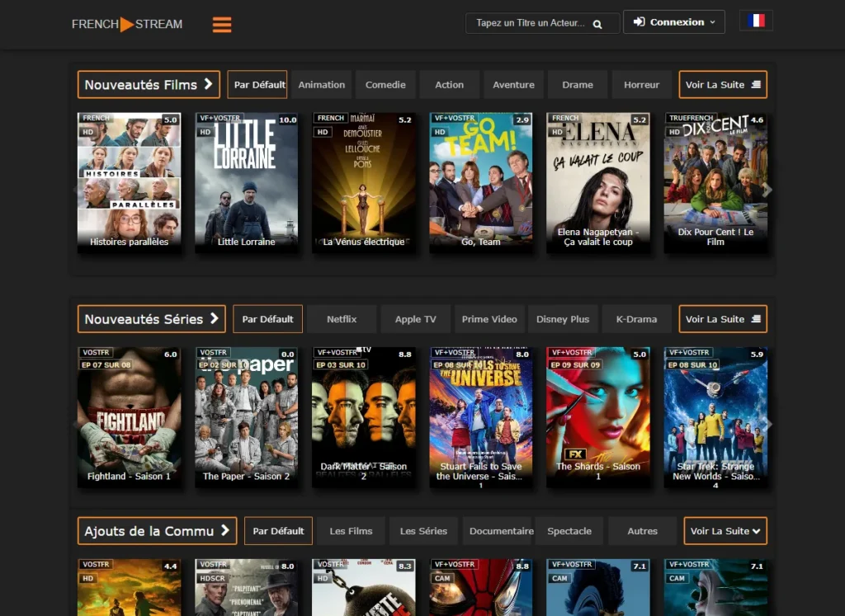Viewport: 845px width, 616px height.
Task: Select the Aventure film tab
Action: (x=513, y=85)
